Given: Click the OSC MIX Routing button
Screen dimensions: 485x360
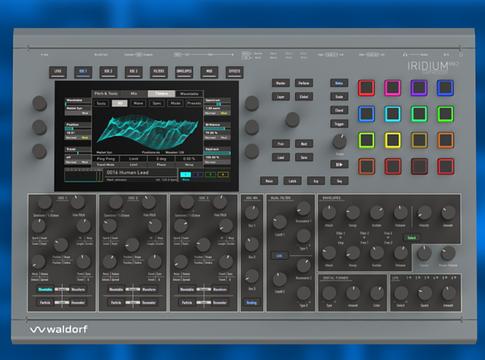Looking at the screenshot, I should tap(252, 303).
